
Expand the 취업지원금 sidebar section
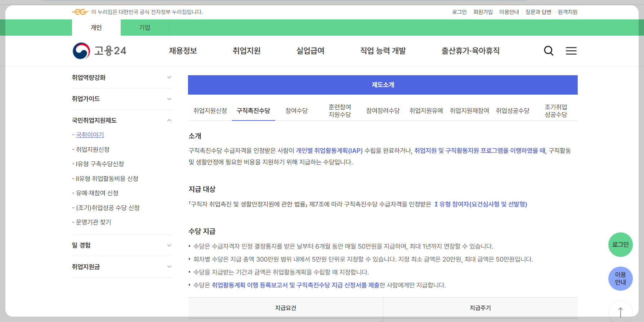click(122, 267)
